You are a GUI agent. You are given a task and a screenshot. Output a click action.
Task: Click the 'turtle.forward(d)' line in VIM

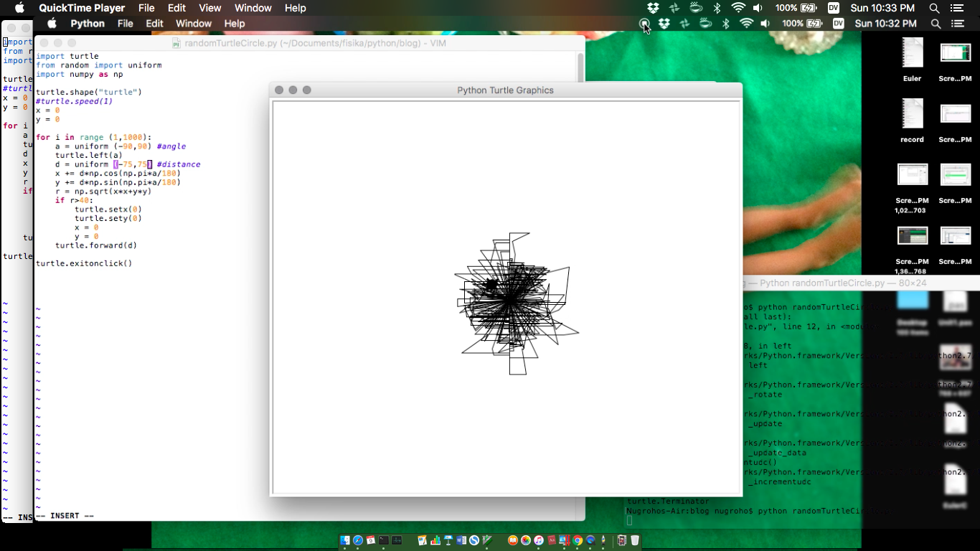(x=96, y=245)
